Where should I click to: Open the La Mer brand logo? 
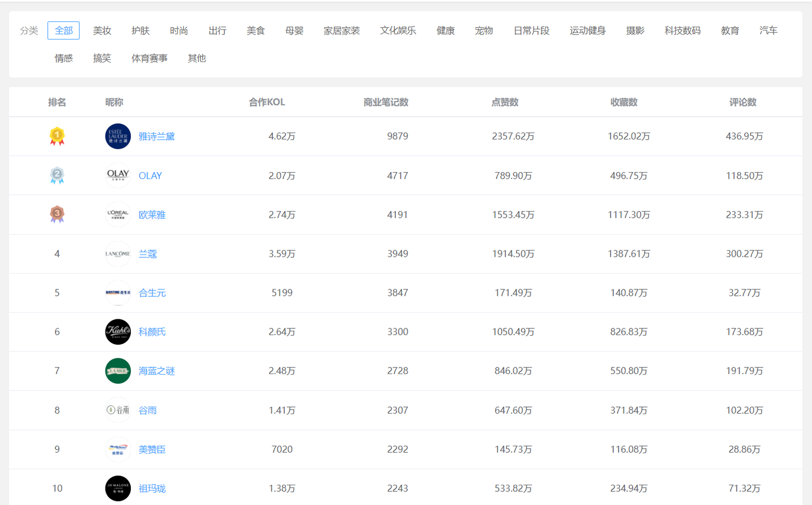point(118,371)
